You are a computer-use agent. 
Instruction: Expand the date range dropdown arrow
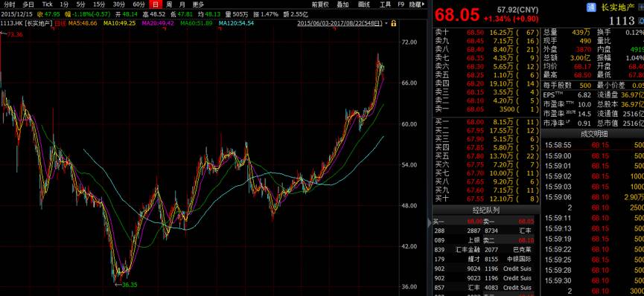[x=386, y=23]
